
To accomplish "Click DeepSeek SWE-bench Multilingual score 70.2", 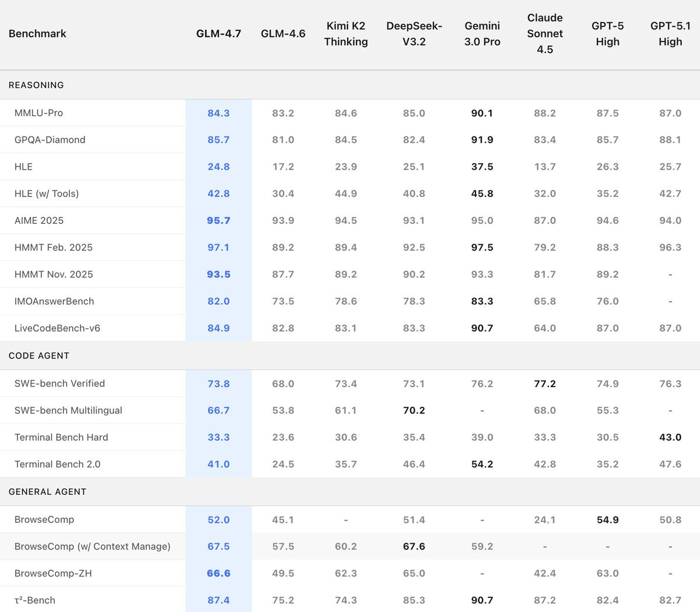I will (414, 410).
